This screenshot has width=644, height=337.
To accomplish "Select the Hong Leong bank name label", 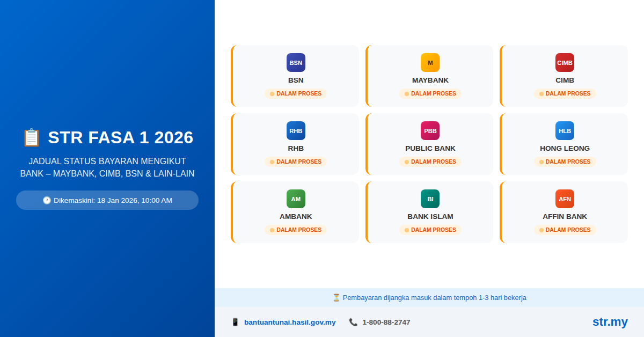I will point(565,148).
